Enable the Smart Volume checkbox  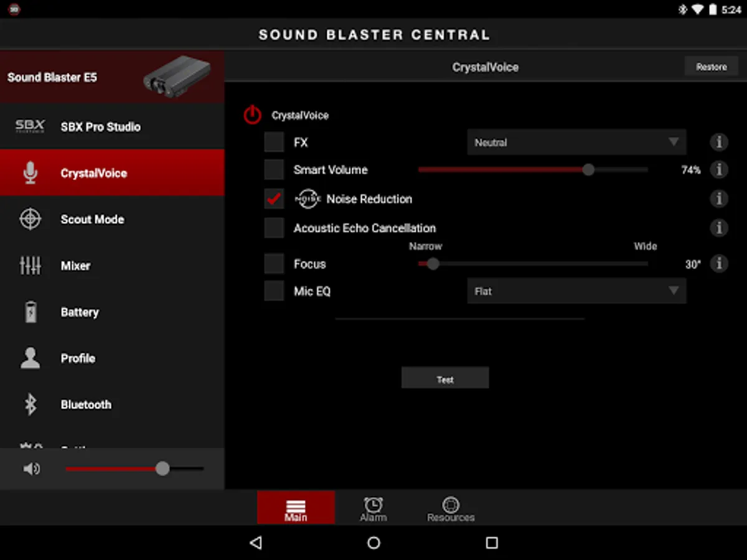pos(274,169)
